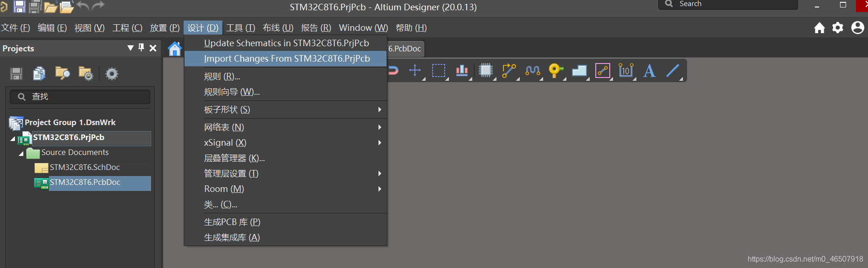Click the Open Project documents icon
Screen dimensions: 868x268
[67, 7]
